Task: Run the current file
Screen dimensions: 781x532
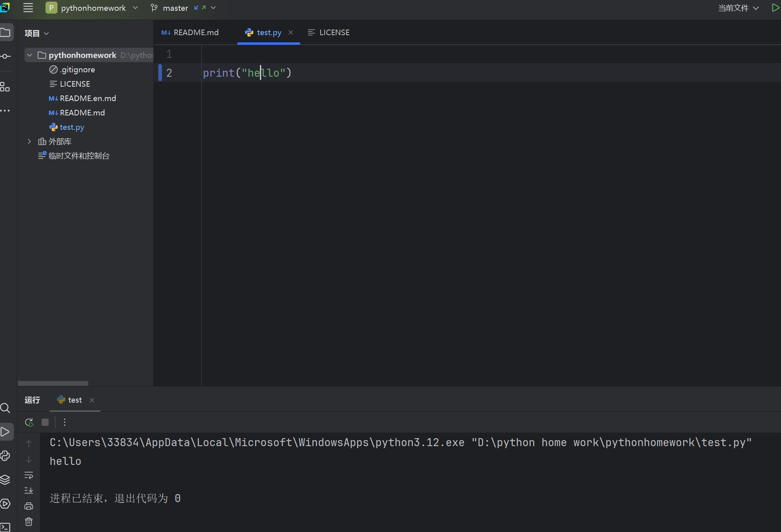Action: [x=775, y=8]
